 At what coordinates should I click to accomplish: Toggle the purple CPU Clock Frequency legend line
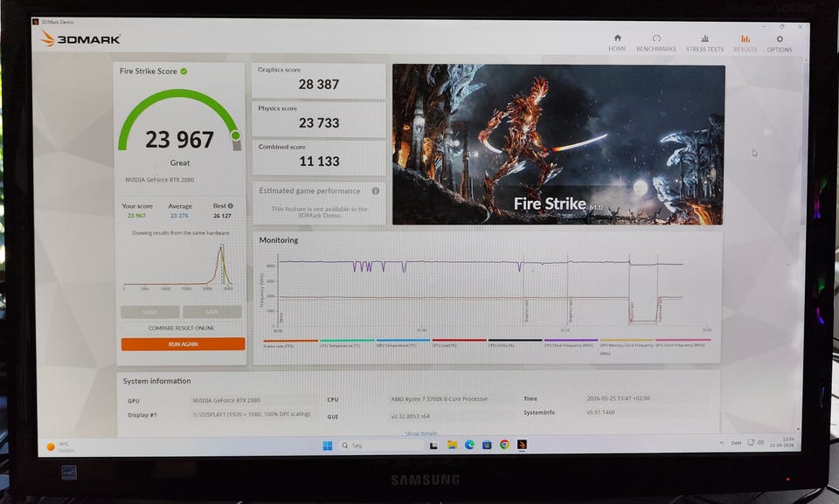(571, 343)
